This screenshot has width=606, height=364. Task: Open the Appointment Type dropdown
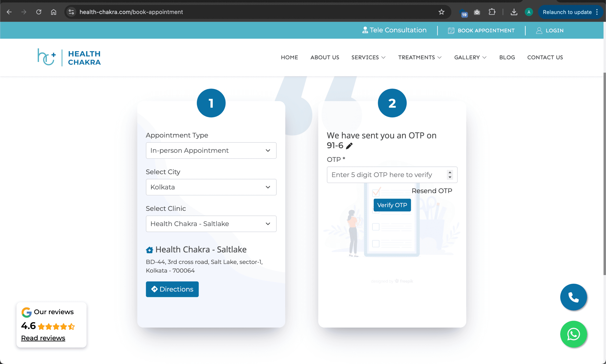211,150
